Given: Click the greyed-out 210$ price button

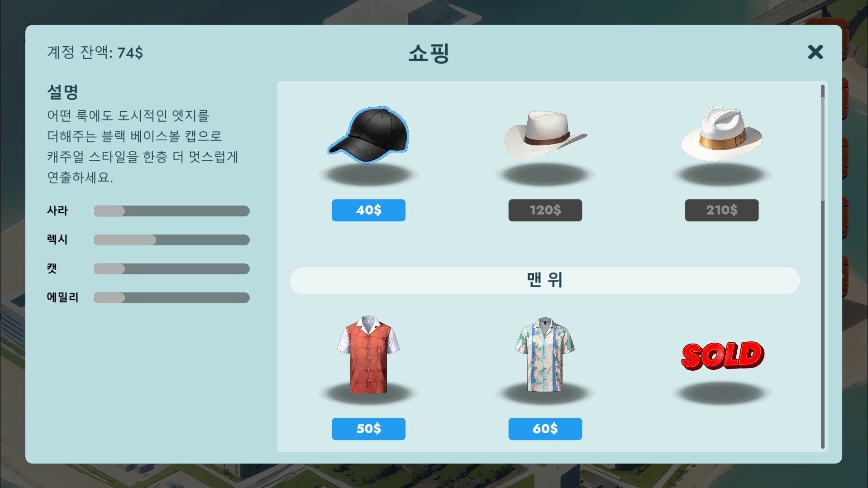Looking at the screenshot, I should (721, 210).
